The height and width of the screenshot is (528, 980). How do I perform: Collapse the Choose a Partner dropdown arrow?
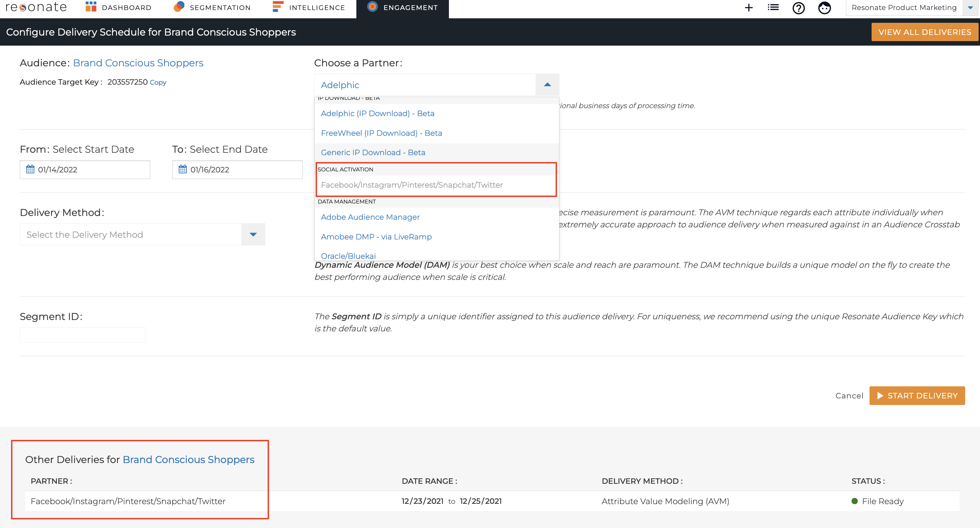[547, 85]
